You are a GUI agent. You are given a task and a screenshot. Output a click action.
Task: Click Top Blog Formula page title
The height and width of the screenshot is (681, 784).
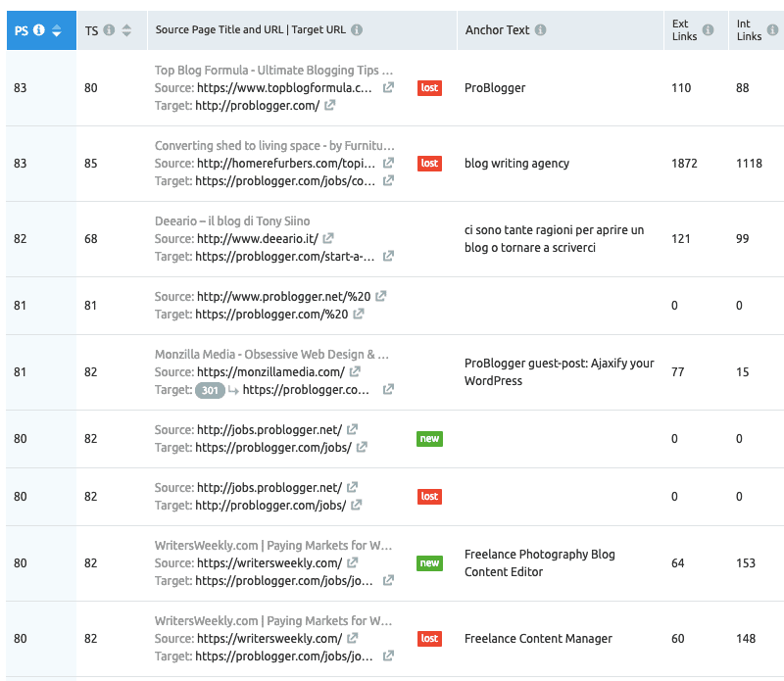[273, 71]
